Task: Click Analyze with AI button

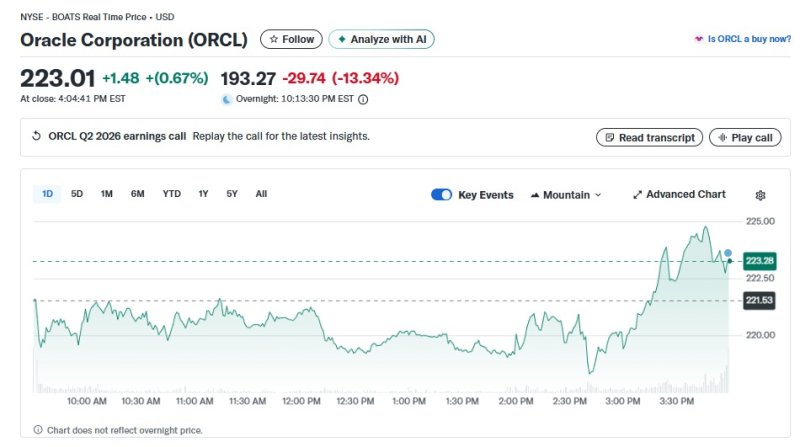Action: point(381,39)
